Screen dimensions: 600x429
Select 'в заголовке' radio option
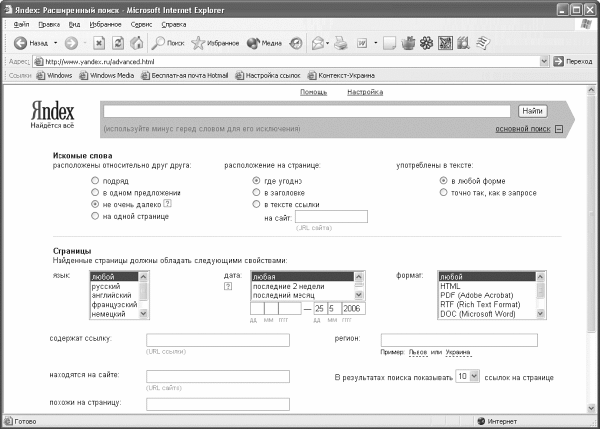pyautogui.click(x=256, y=192)
